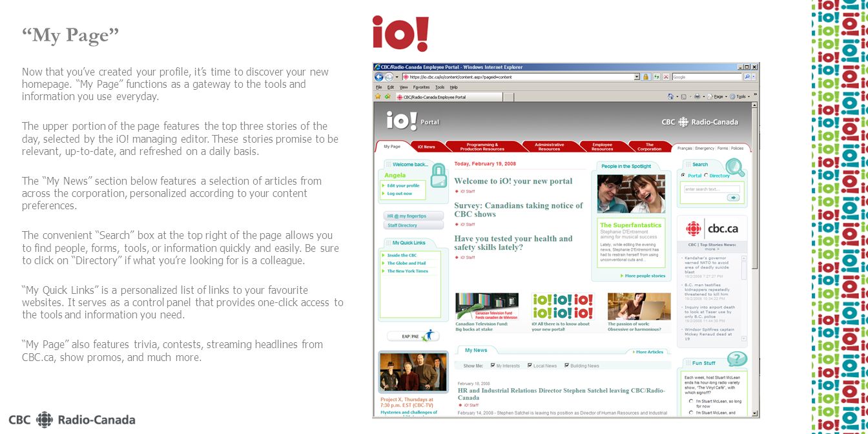The width and height of the screenshot is (868, 434).
Task: Click the browser Back arrow button
Action: [x=379, y=77]
